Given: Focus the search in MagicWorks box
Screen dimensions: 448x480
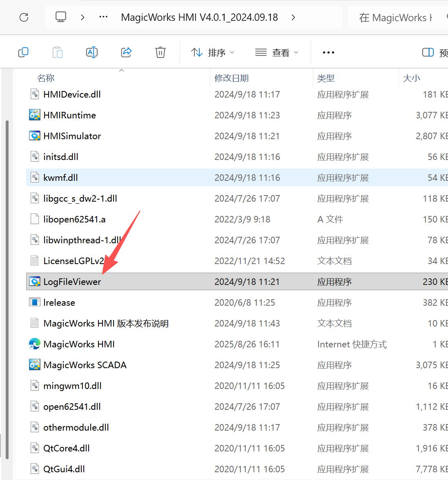Looking at the screenshot, I should point(398,18).
